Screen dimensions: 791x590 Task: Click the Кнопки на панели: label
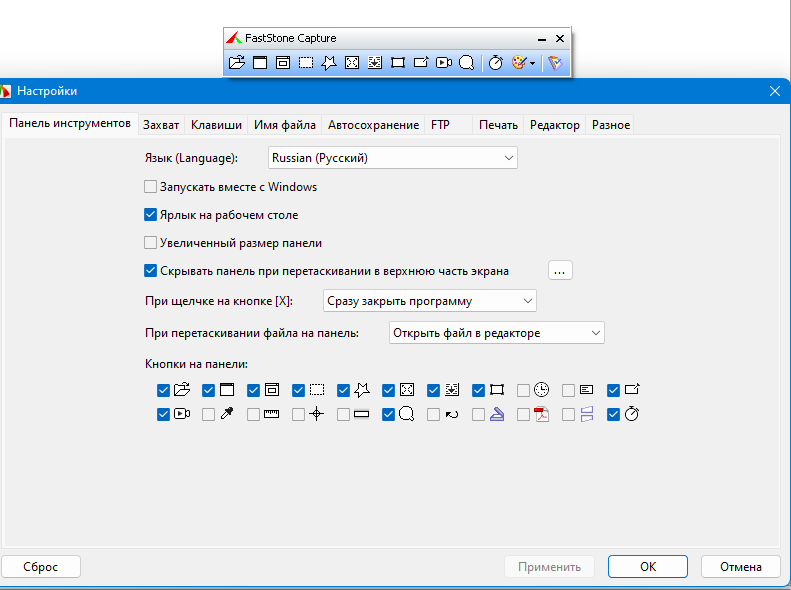point(196,364)
